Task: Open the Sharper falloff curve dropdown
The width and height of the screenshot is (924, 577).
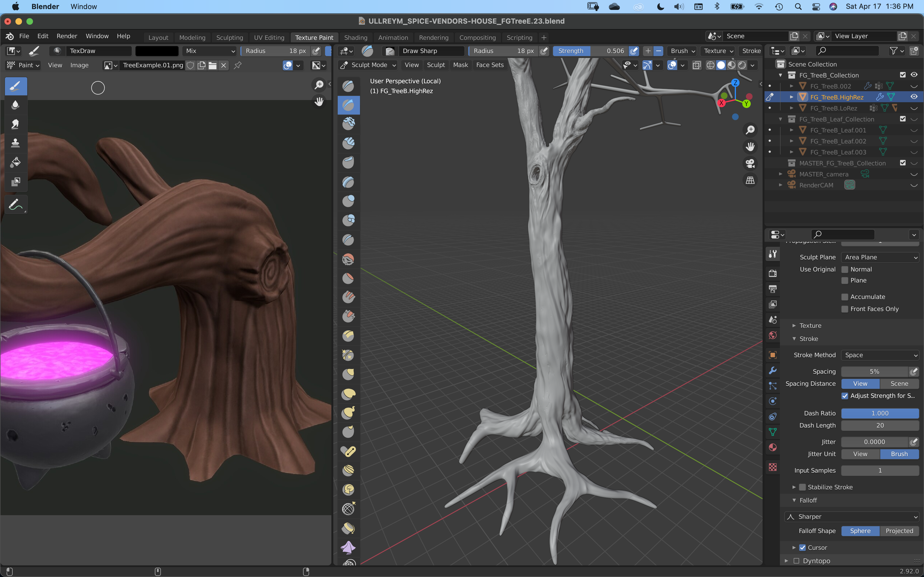Action: 851,517
